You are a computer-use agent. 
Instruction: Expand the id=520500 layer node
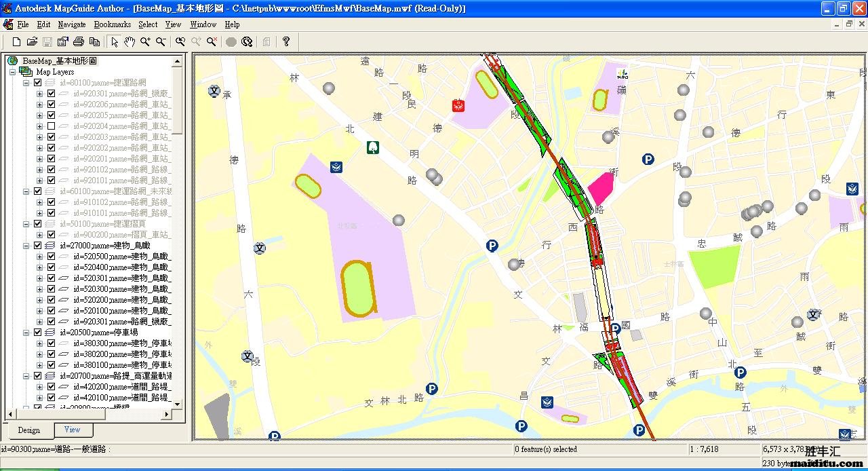[40, 257]
